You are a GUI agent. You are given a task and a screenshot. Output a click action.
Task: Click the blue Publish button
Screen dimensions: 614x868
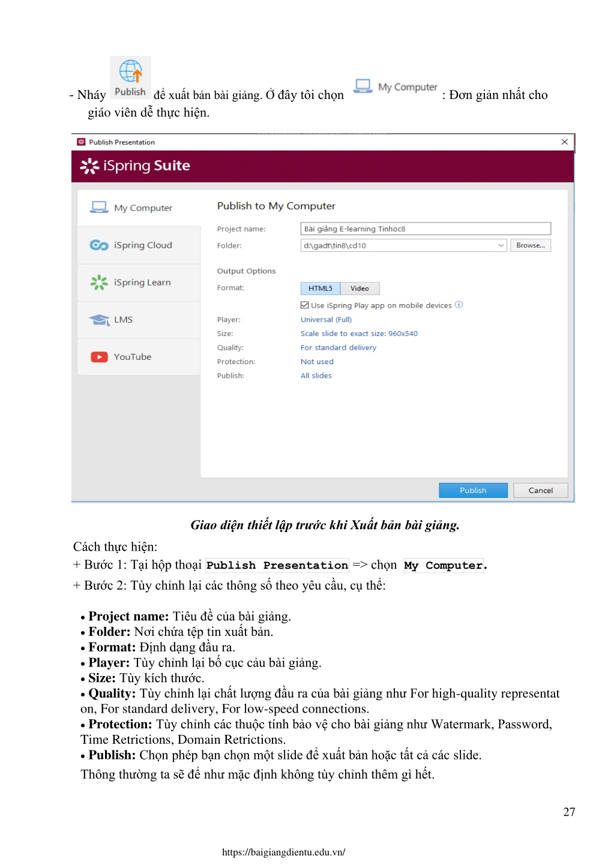(473, 490)
